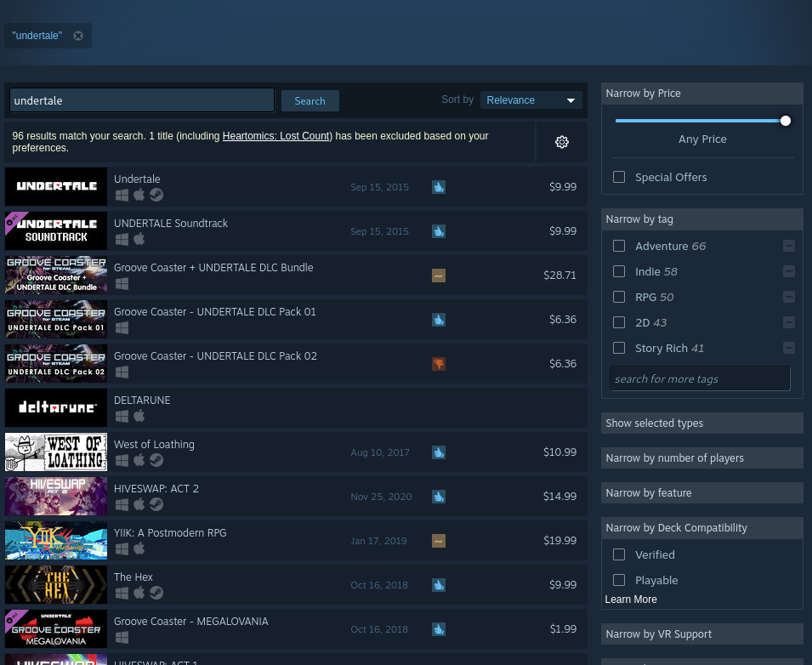Expand the Narrow by feature section
This screenshot has height=665, width=812.
(x=701, y=493)
